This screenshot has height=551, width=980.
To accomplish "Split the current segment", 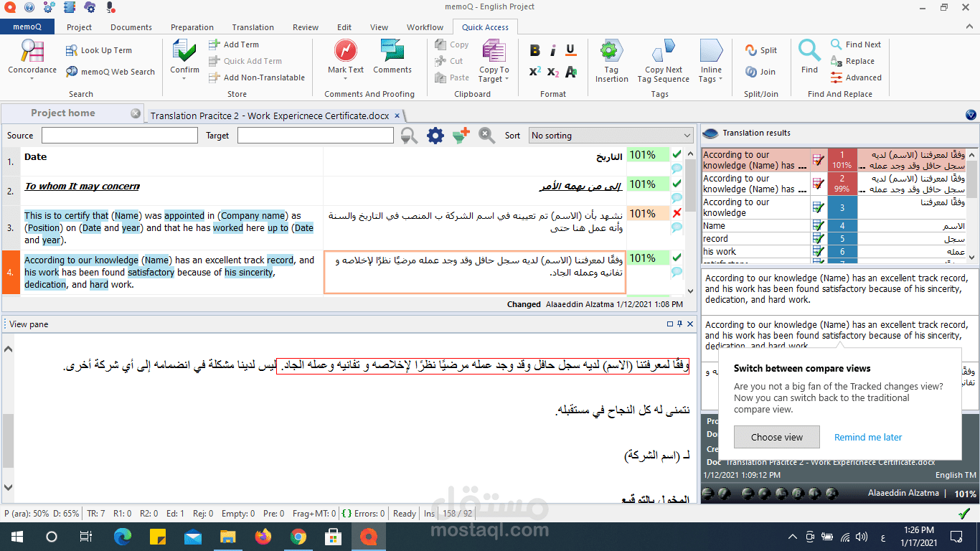I will [761, 50].
